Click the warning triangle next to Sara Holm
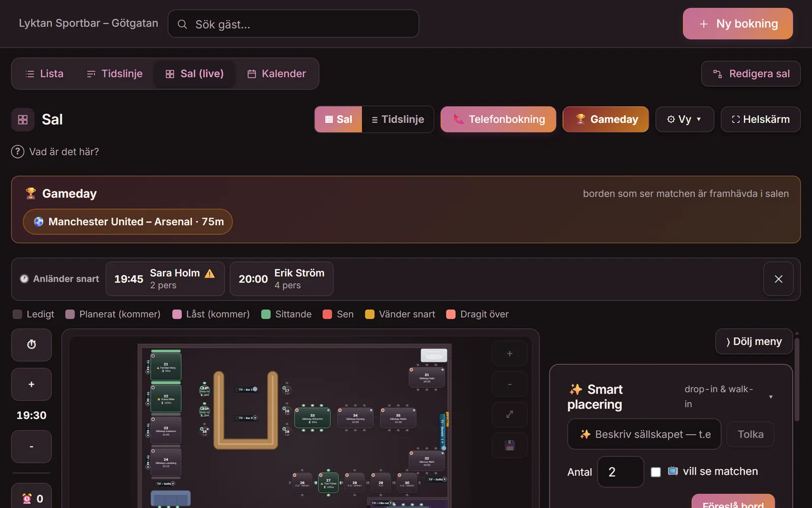812x508 pixels. 210,273
